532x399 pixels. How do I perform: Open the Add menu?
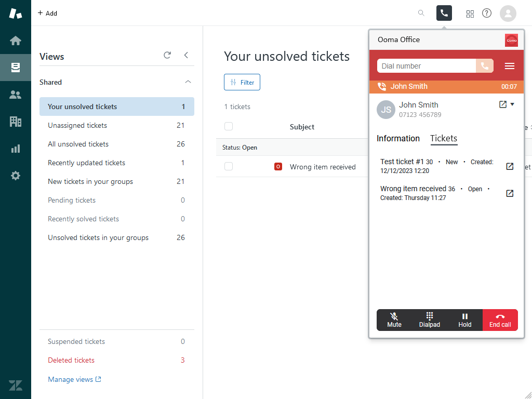tap(47, 13)
